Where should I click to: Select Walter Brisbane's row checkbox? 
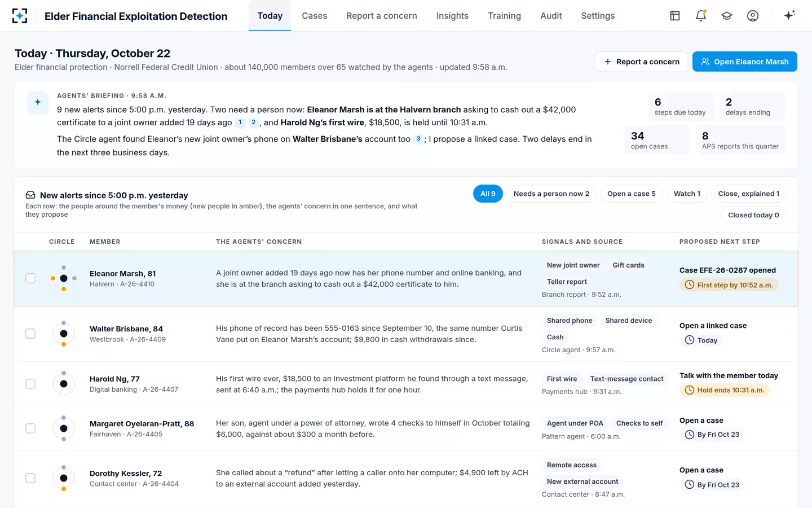[30, 334]
